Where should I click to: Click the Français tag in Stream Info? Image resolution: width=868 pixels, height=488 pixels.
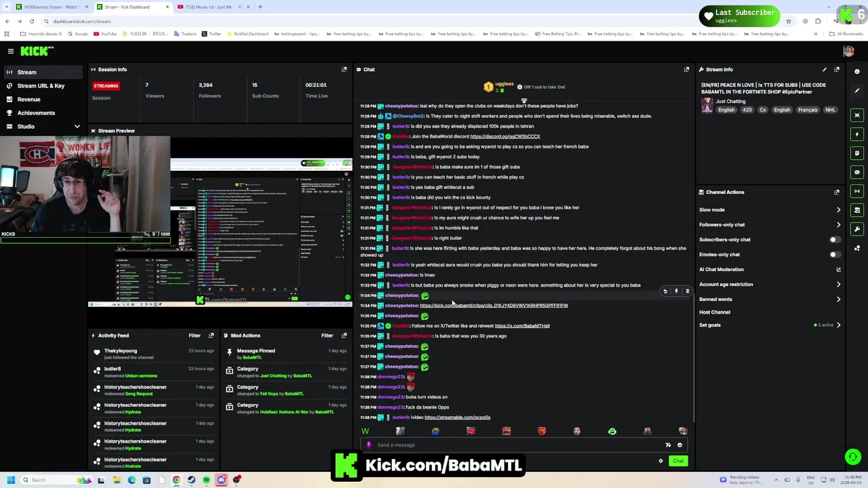click(808, 110)
